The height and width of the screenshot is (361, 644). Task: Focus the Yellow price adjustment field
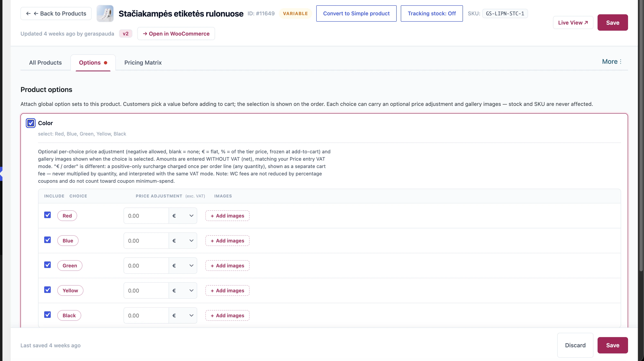click(x=146, y=290)
